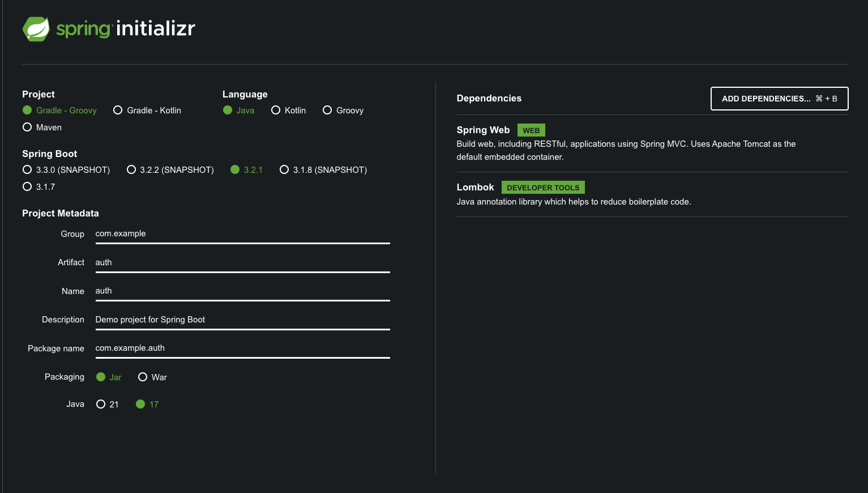Select Groovy language option

click(x=343, y=110)
